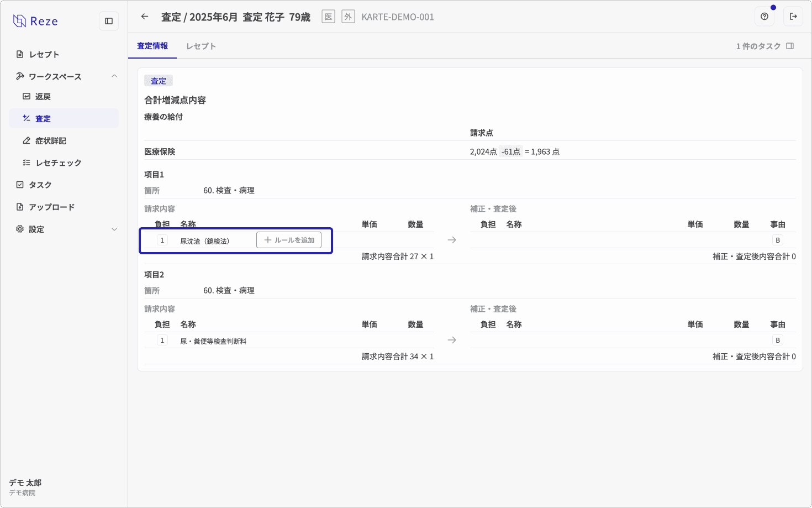Go to the タスク page
812x508 pixels.
click(x=40, y=185)
